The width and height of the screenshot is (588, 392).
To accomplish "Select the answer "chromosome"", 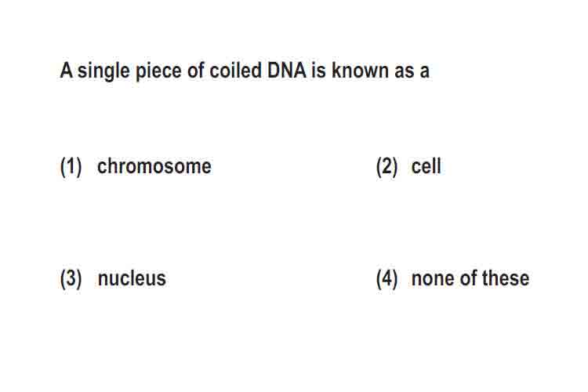I will pyautogui.click(x=154, y=165).
